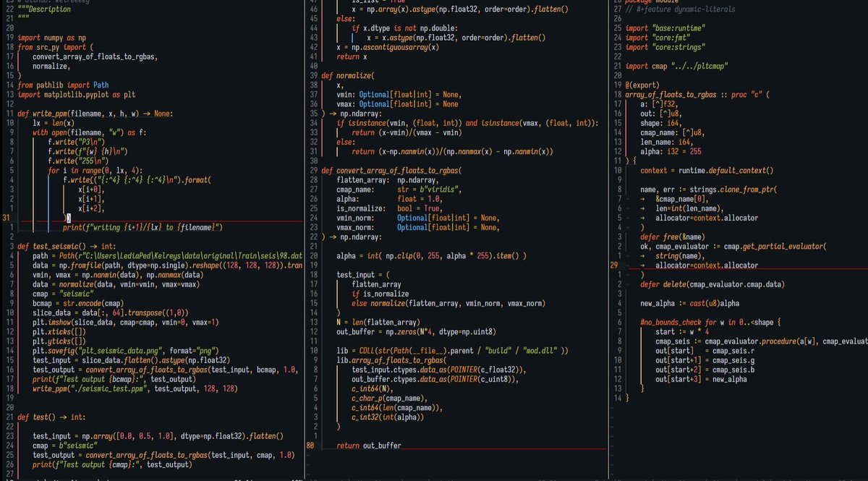Click 'context = runtime.default_context()' line
This screenshot has height=481, width=868.
tap(707, 171)
